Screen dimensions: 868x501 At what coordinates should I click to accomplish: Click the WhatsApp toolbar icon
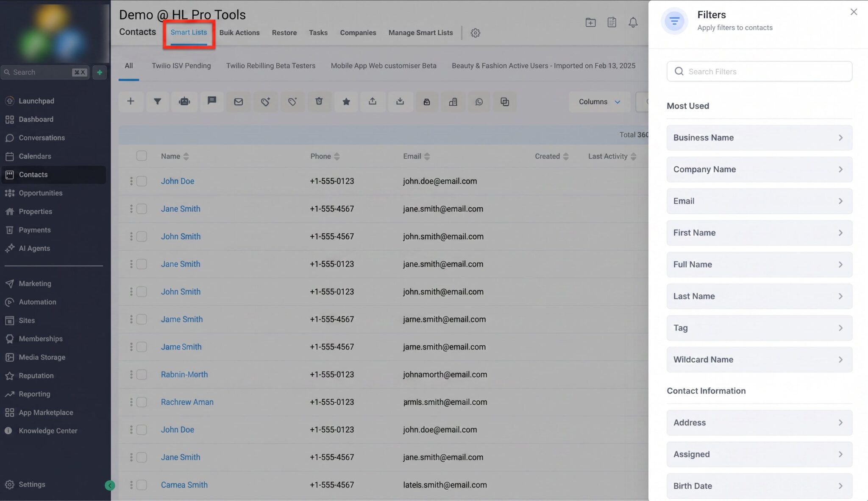(479, 101)
